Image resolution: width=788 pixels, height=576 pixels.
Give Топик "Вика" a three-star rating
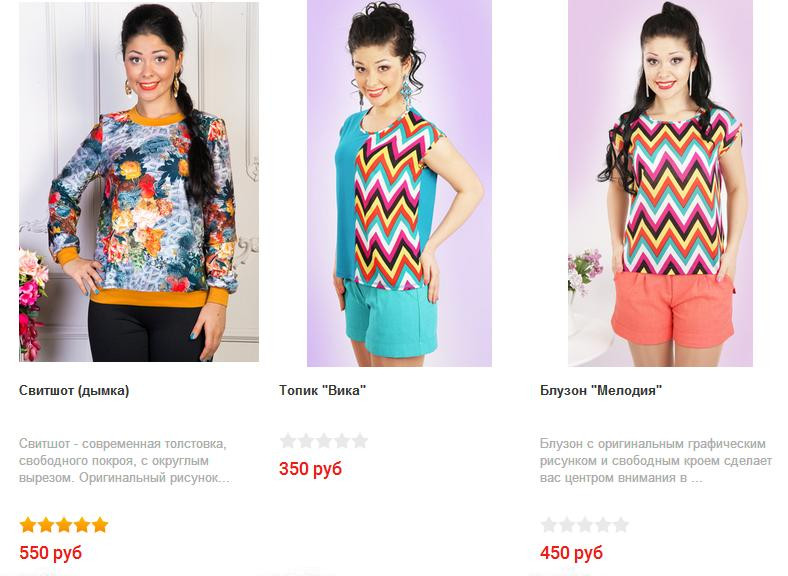tap(324, 441)
